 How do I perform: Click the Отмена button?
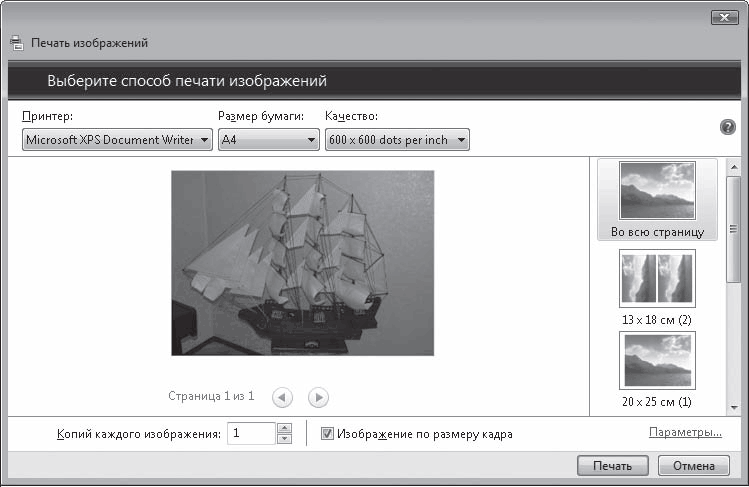coord(693,466)
